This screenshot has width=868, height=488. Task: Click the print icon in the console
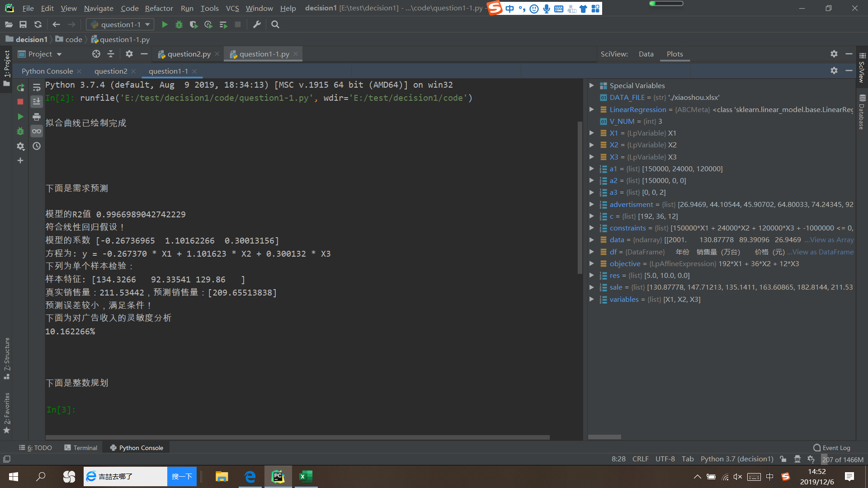[37, 117]
